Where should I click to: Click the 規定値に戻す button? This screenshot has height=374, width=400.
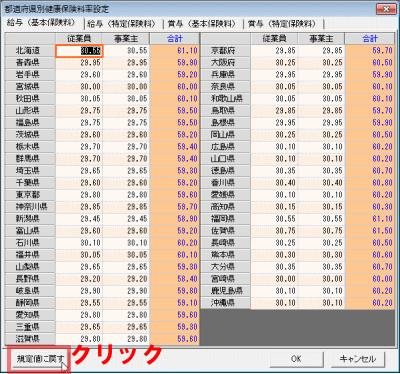pyautogui.click(x=39, y=359)
